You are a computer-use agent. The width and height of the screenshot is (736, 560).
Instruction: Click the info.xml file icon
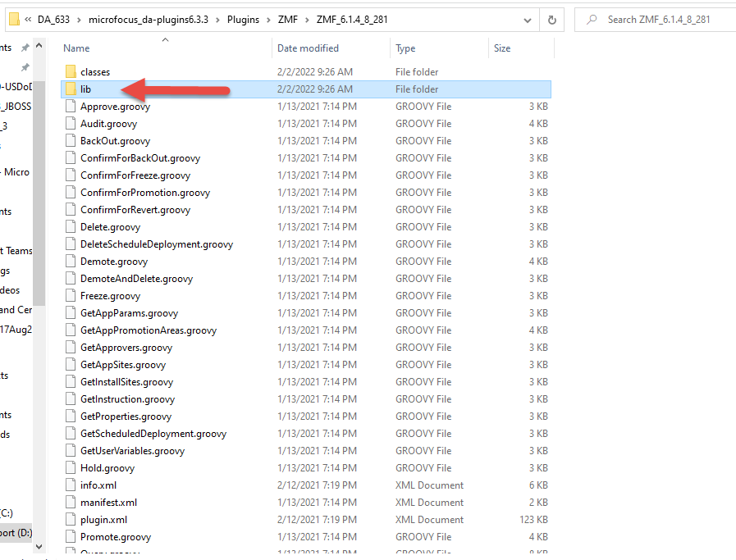71,485
